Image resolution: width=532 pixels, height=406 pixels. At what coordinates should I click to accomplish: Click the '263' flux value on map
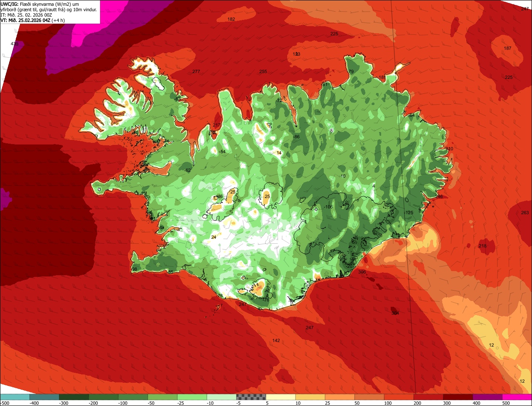click(x=525, y=213)
